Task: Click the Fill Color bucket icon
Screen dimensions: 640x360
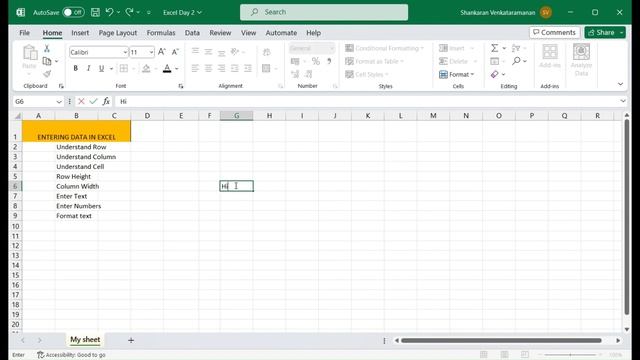Action: (x=146, y=69)
